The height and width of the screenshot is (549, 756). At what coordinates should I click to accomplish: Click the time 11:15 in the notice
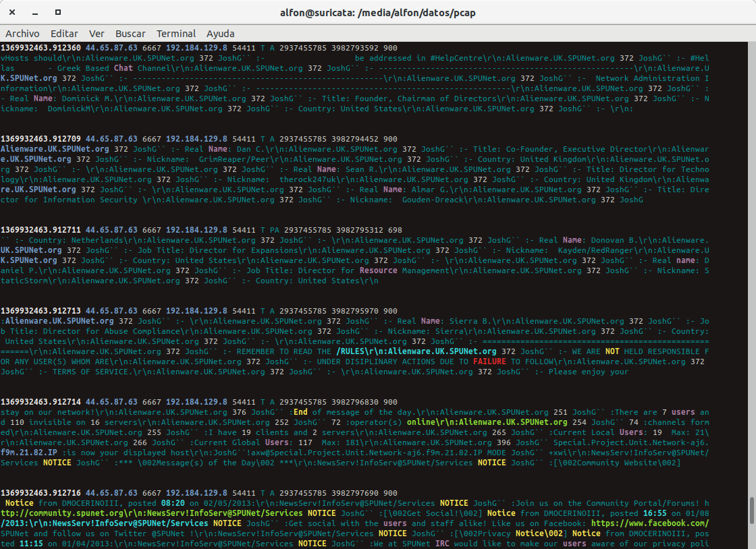(x=31, y=544)
